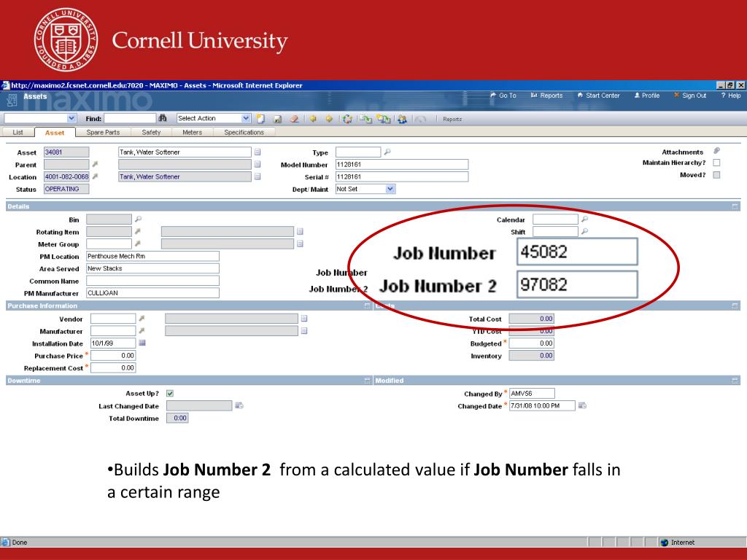Click the Model Number field

click(x=402, y=164)
